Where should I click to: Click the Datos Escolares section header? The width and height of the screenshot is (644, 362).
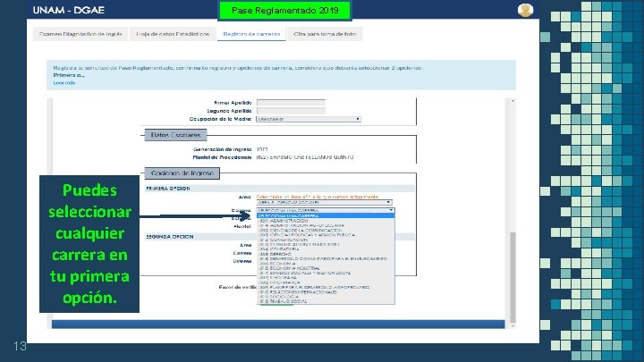click(x=175, y=135)
